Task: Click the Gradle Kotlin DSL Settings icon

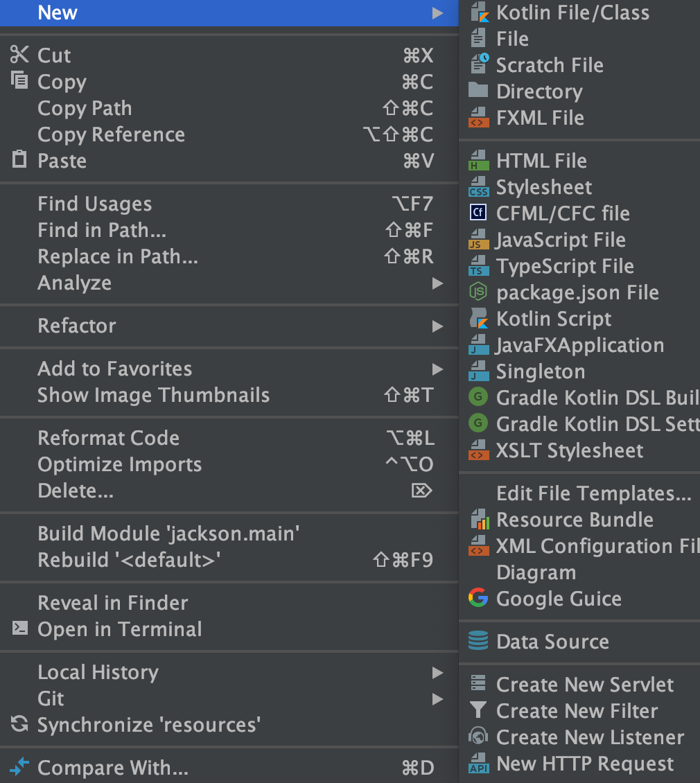Action: pyautogui.click(x=478, y=423)
